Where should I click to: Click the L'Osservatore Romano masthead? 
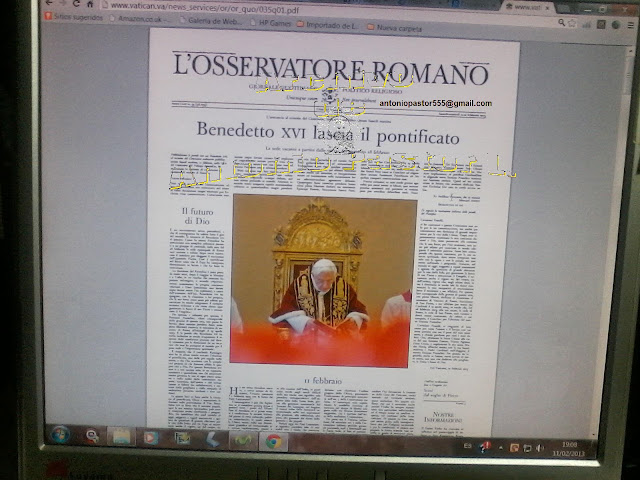331,69
